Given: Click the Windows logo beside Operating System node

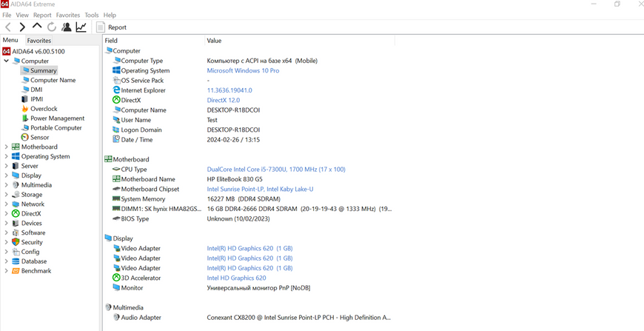Looking at the screenshot, I should click(16, 156).
